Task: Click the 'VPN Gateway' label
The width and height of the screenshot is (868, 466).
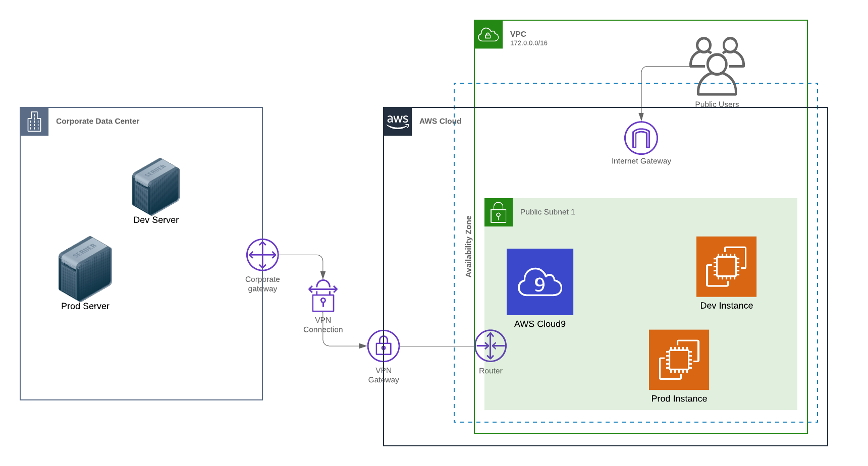Action: click(x=384, y=375)
